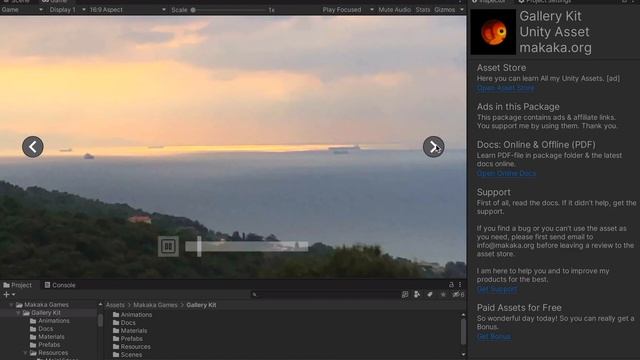This screenshot has width=640, height=360.
Task: Select Docs in the folder tree
Action: (x=41, y=329)
